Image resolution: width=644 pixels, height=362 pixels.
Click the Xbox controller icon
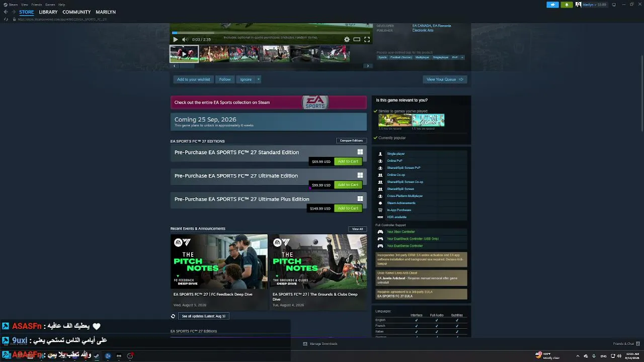[x=380, y=232]
